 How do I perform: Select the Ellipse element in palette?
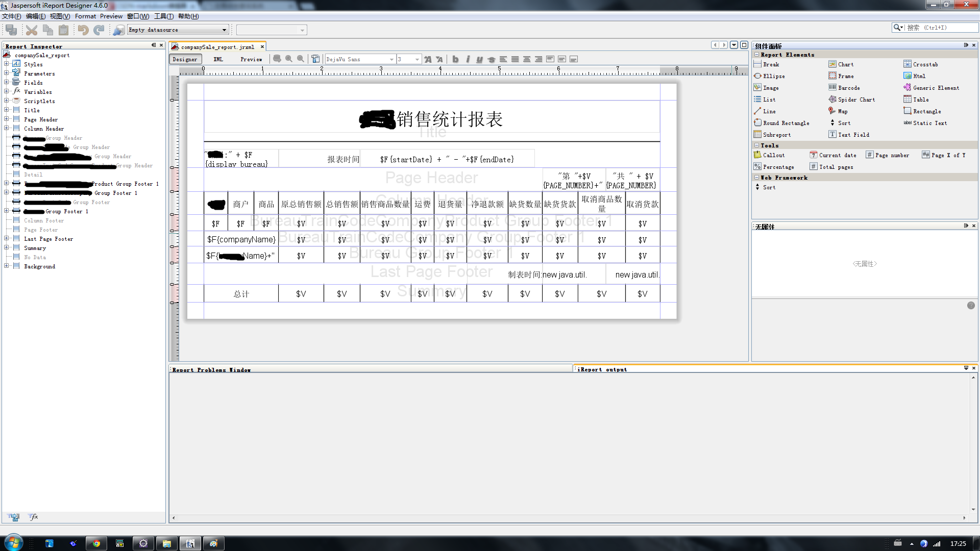coord(769,76)
